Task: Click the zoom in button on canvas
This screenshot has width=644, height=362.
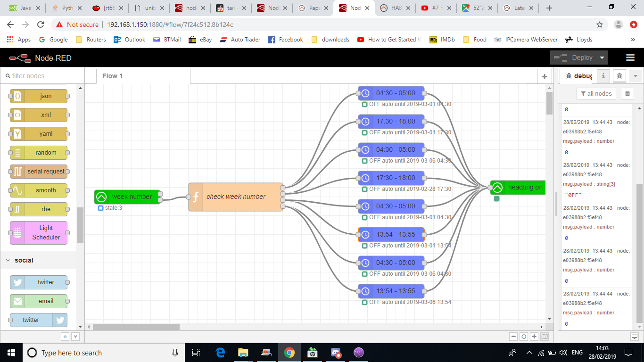Action: point(534,337)
